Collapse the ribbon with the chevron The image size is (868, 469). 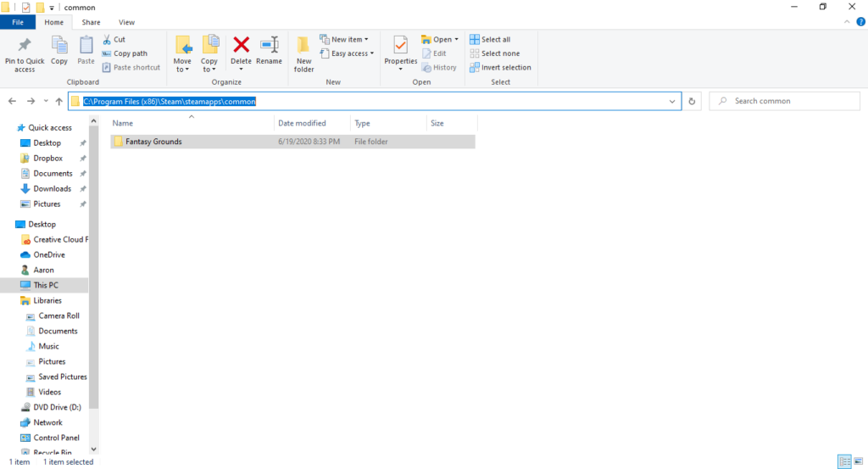pyautogui.click(x=847, y=22)
